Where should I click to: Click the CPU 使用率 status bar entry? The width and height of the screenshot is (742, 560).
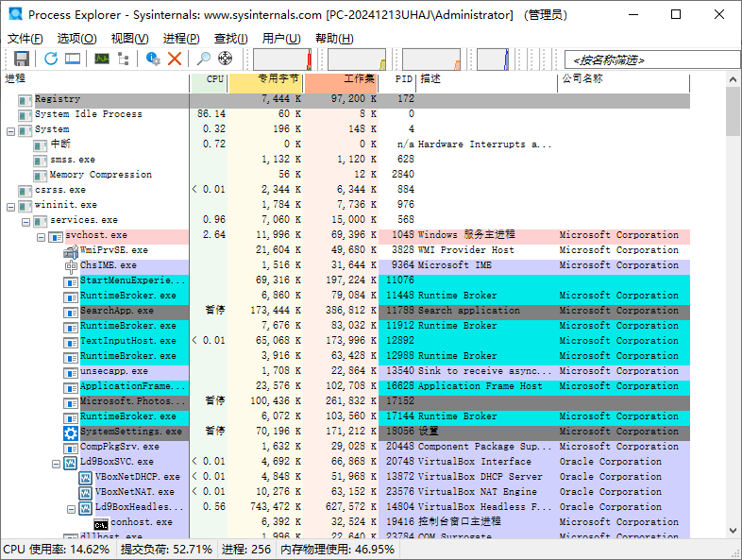[x=57, y=550]
